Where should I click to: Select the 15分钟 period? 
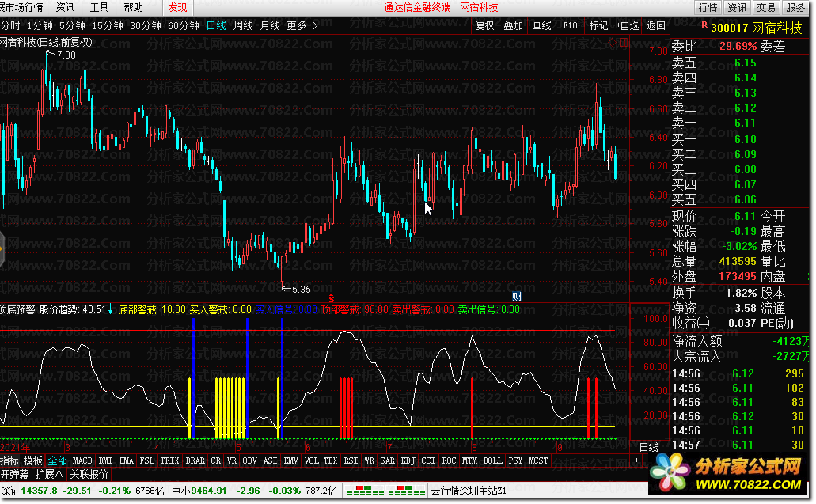click(108, 25)
